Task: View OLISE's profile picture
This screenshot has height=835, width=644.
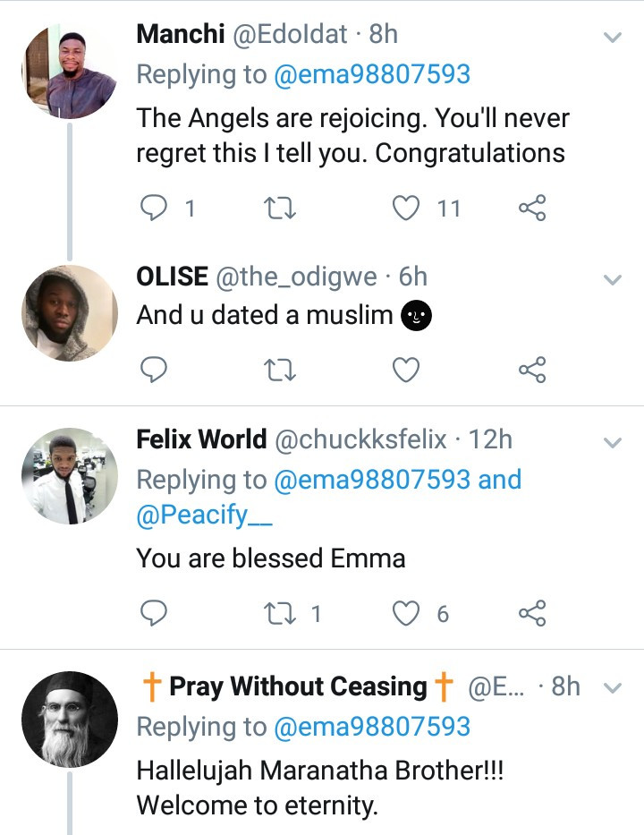Action: (70, 313)
